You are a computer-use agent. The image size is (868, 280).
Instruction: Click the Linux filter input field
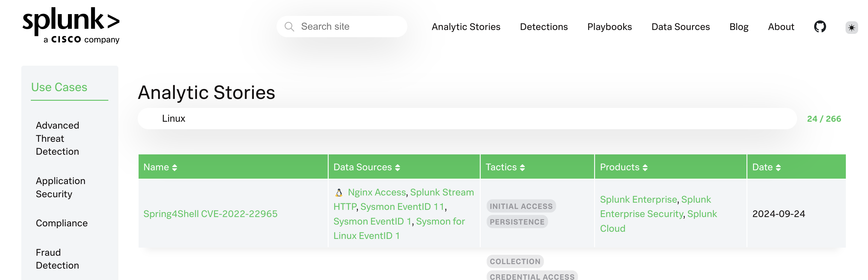[467, 118]
